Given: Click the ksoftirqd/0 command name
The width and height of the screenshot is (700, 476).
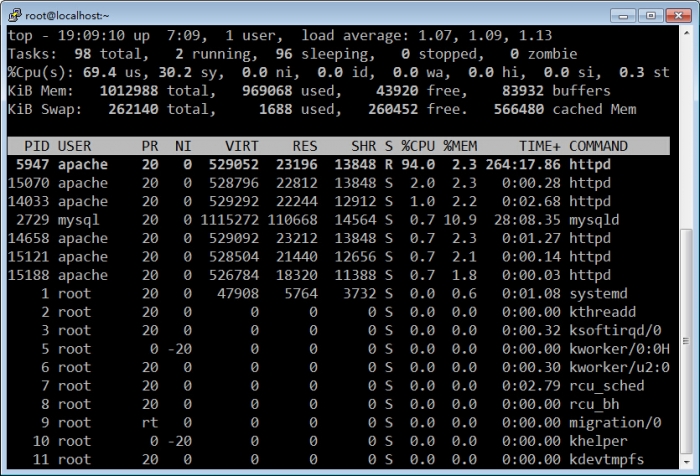Looking at the screenshot, I should (615, 330).
